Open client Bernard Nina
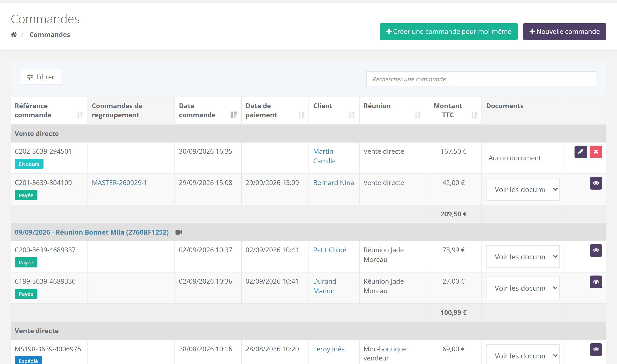The image size is (617, 364). pos(333,183)
